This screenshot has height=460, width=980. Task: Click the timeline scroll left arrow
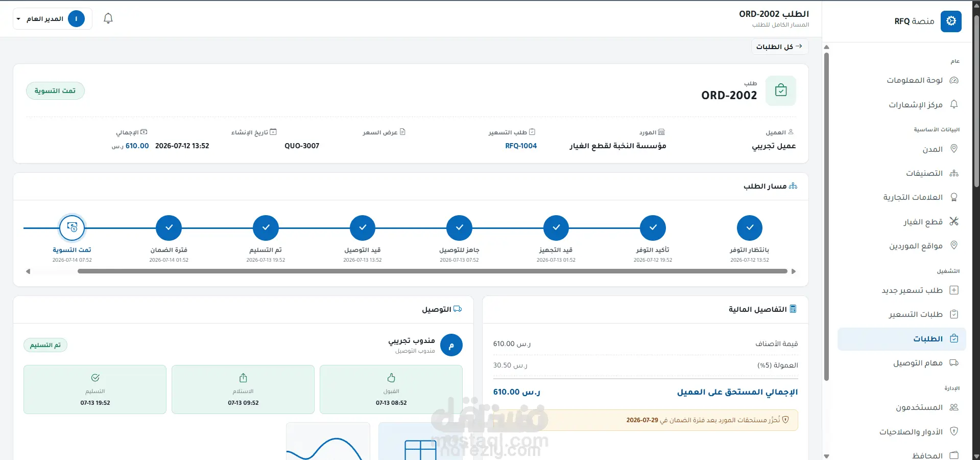(28, 271)
